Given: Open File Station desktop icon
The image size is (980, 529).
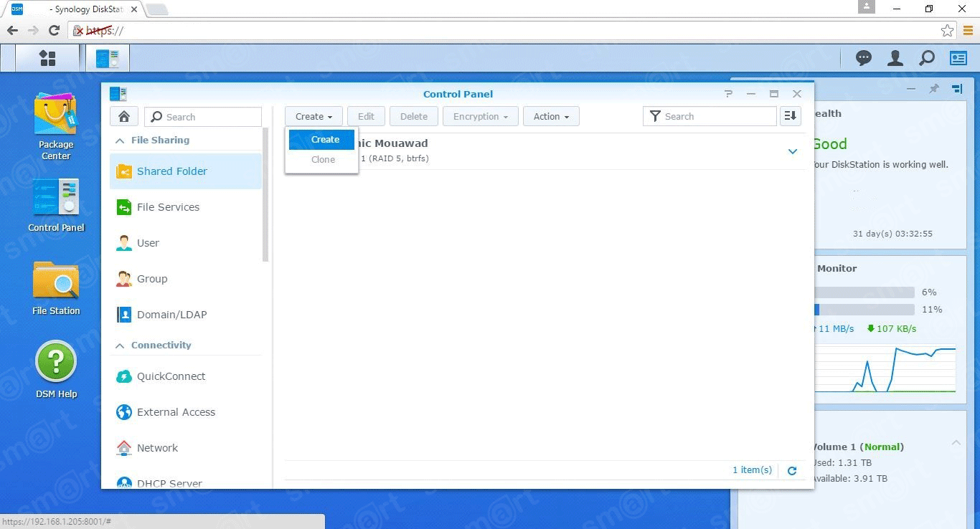Looking at the screenshot, I should (x=56, y=288).
